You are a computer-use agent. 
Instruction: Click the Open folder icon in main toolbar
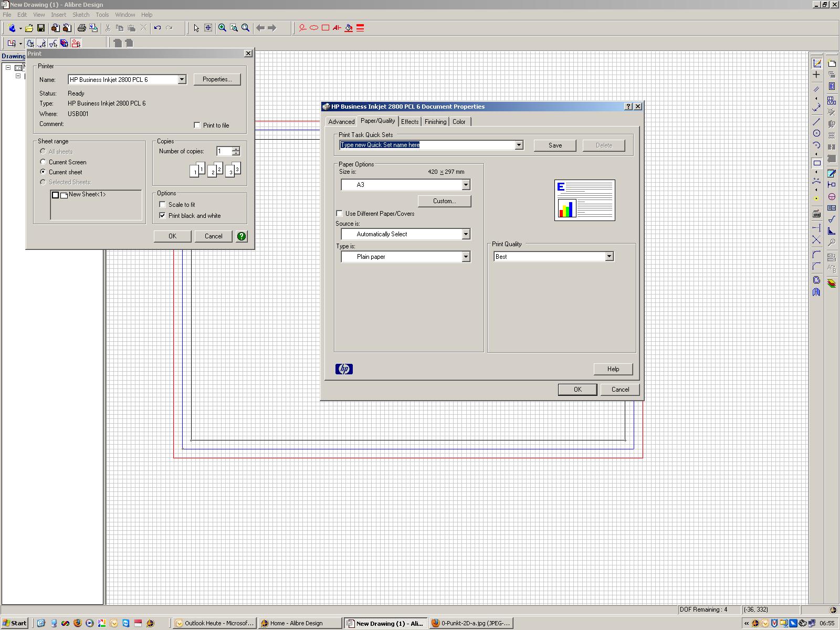point(29,28)
